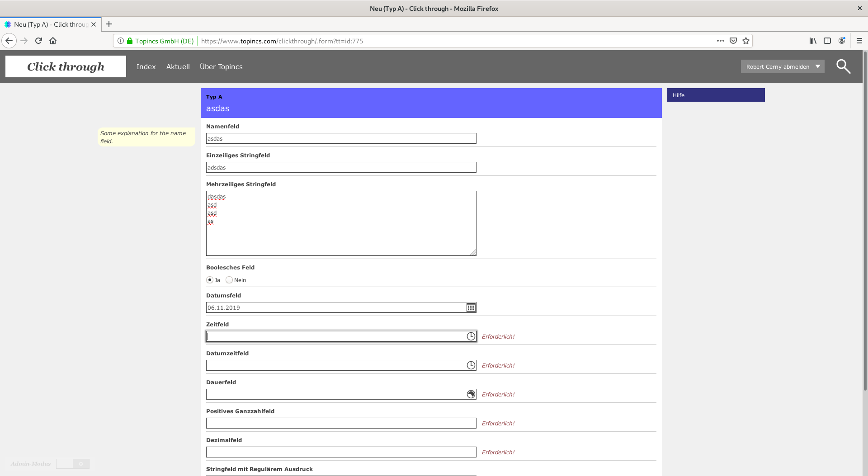This screenshot has height=476, width=868.
Task: Open page actions three-dot menu
Action: point(720,41)
